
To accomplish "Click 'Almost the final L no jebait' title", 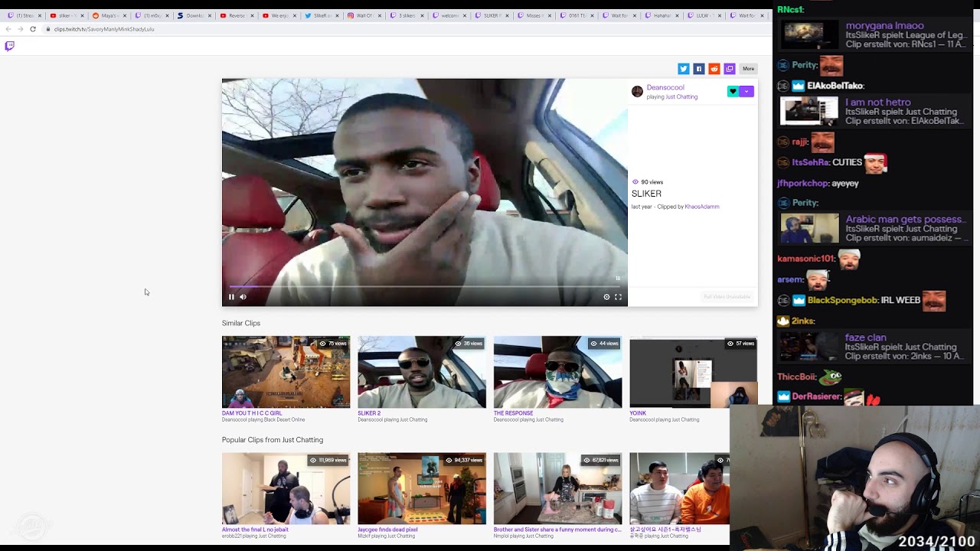I will (x=255, y=530).
